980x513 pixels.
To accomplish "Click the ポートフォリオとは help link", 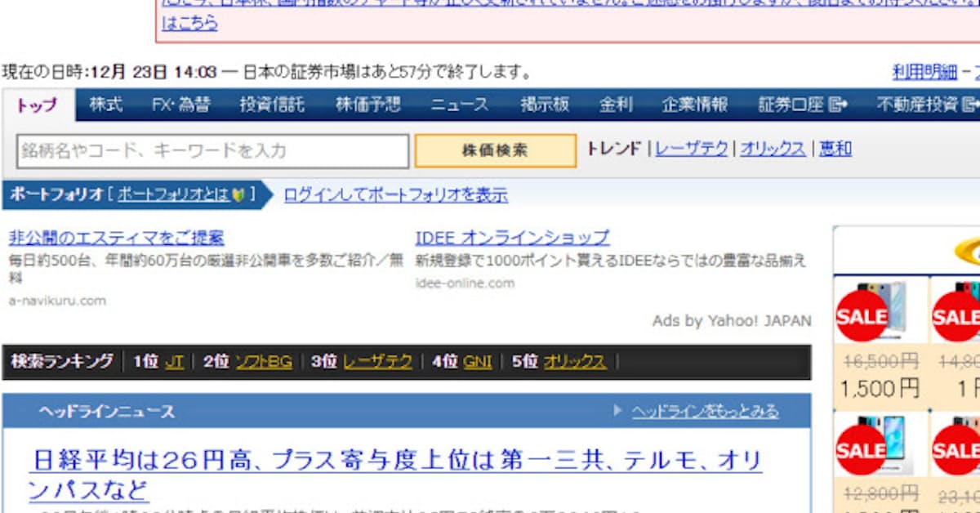I will point(180,194).
